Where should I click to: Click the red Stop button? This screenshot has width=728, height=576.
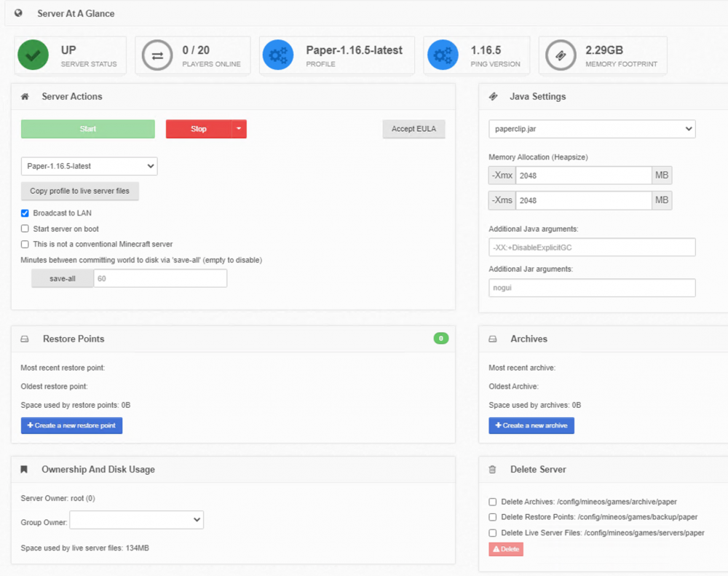click(x=199, y=129)
